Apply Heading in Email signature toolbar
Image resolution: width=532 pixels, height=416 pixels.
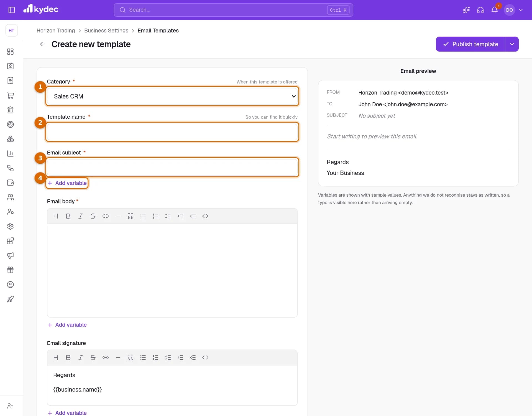click(x=56, y=357)
